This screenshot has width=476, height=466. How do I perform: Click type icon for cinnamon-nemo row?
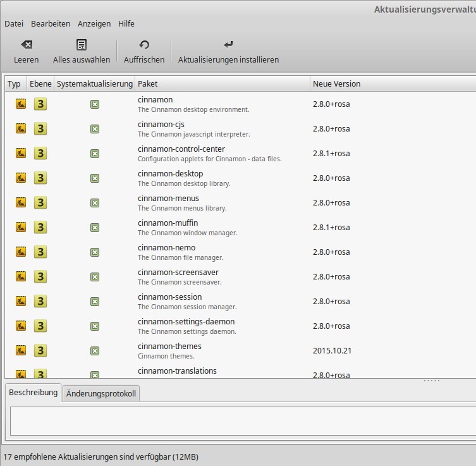(x=21, y=252)
